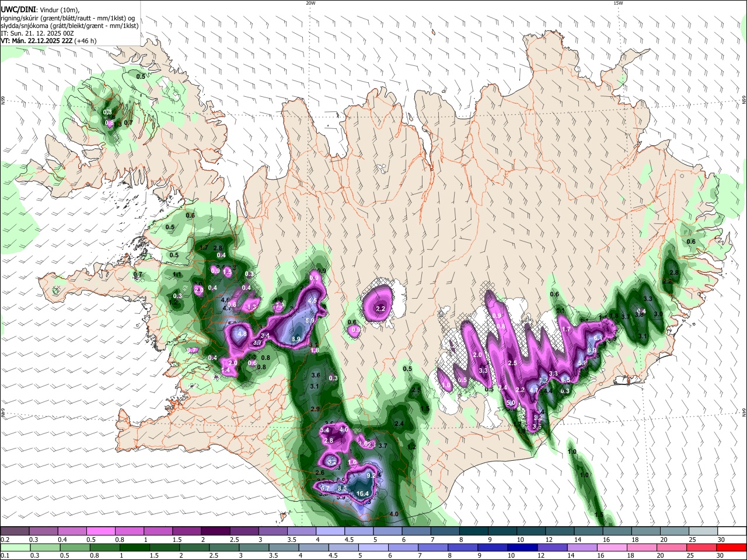Click the 6.1 precipitation value on the map

click(x=598, y=338)
